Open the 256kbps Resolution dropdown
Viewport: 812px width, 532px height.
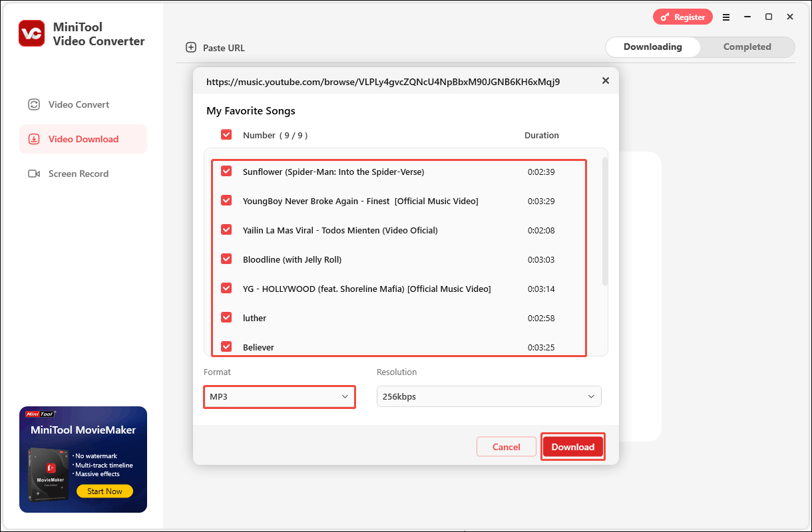point(489,396)
